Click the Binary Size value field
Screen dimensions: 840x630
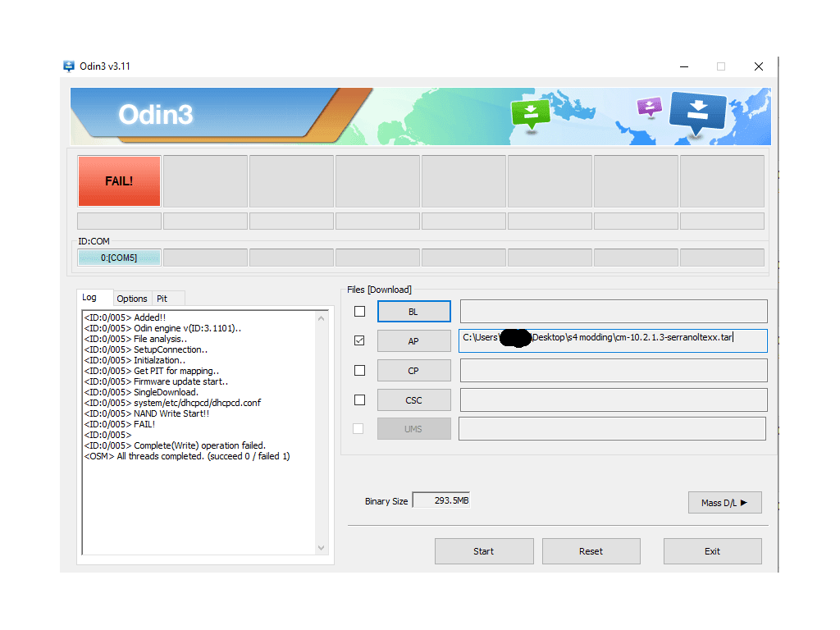coord(441,500)
